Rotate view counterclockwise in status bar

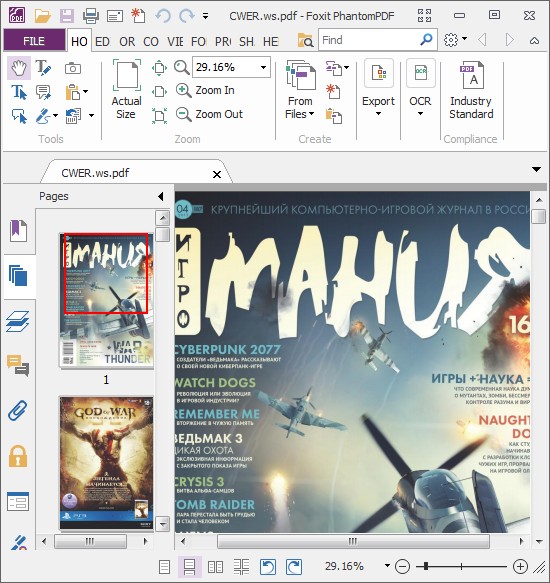(x=267, y=567)
